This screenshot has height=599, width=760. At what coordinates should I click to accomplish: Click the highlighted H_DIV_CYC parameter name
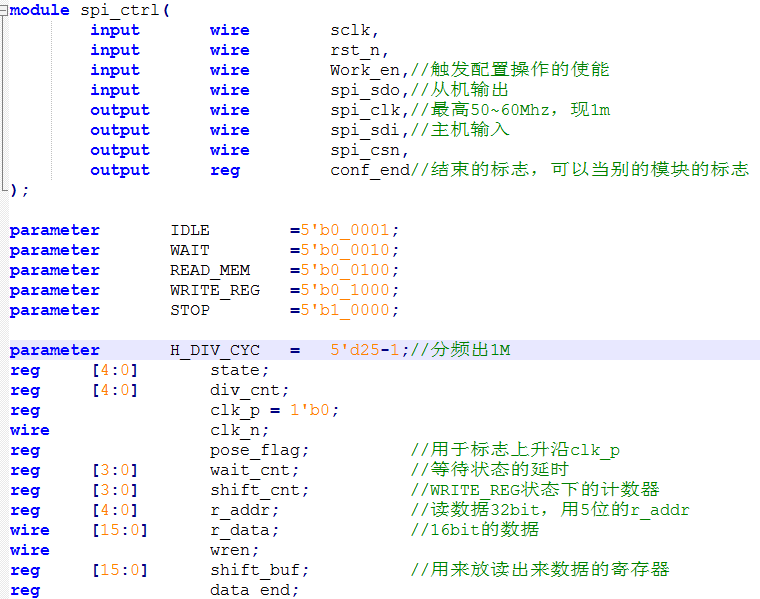coord(215,350)
